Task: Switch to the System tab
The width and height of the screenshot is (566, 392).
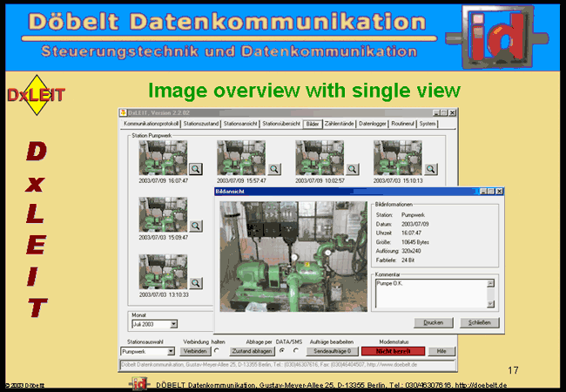Action: (428, 124)
